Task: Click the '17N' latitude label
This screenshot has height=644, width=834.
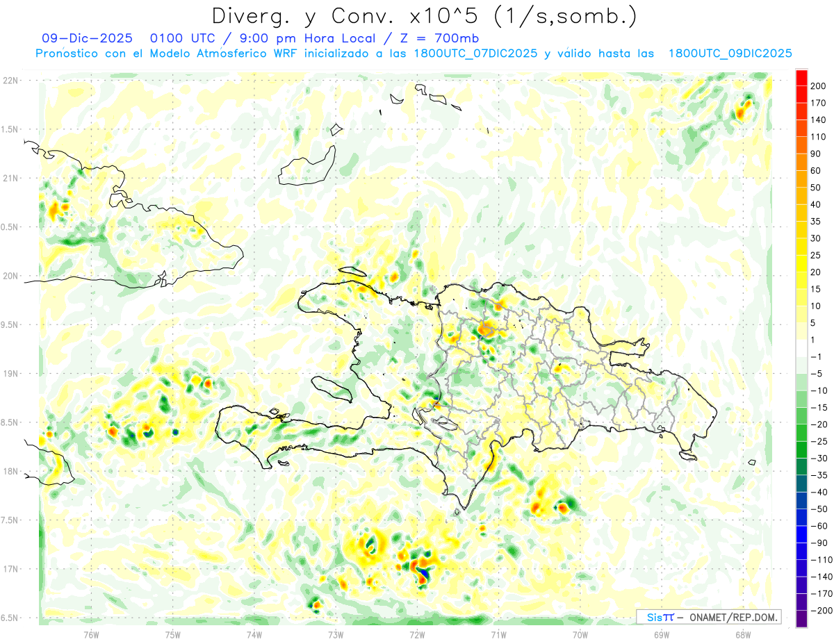Action: [10, 569]
